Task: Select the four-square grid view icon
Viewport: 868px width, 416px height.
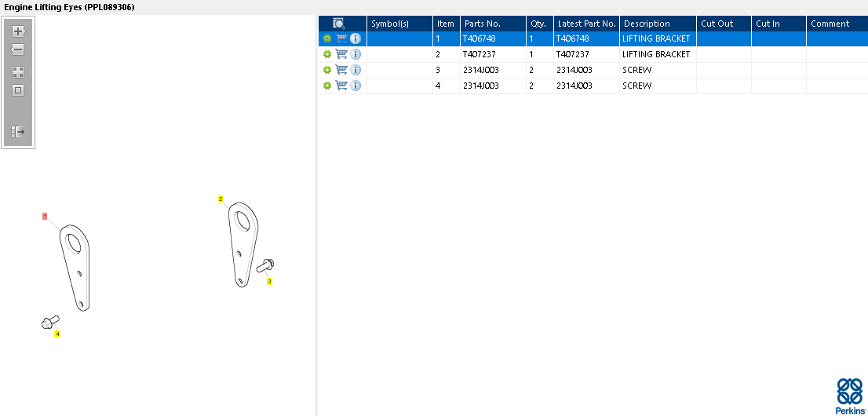Action: [18, 72]
